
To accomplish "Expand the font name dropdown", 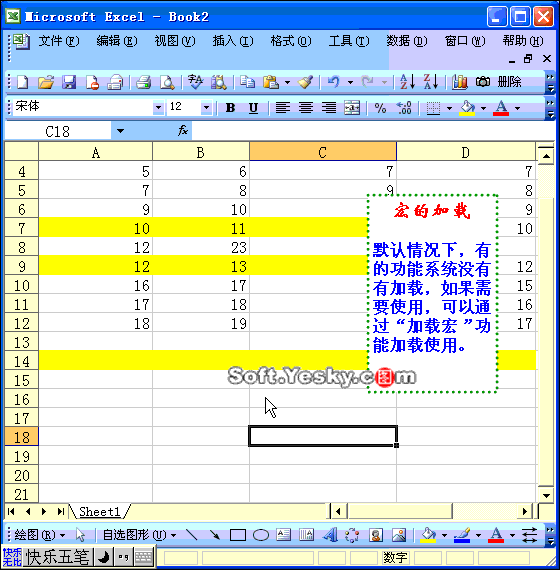I will [x=158, y=108].
